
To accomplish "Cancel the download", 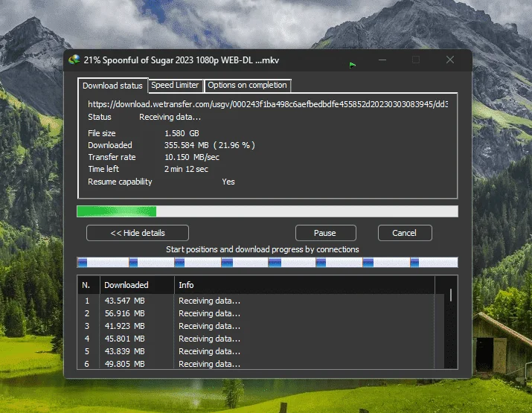I will (x=405, y=233).
